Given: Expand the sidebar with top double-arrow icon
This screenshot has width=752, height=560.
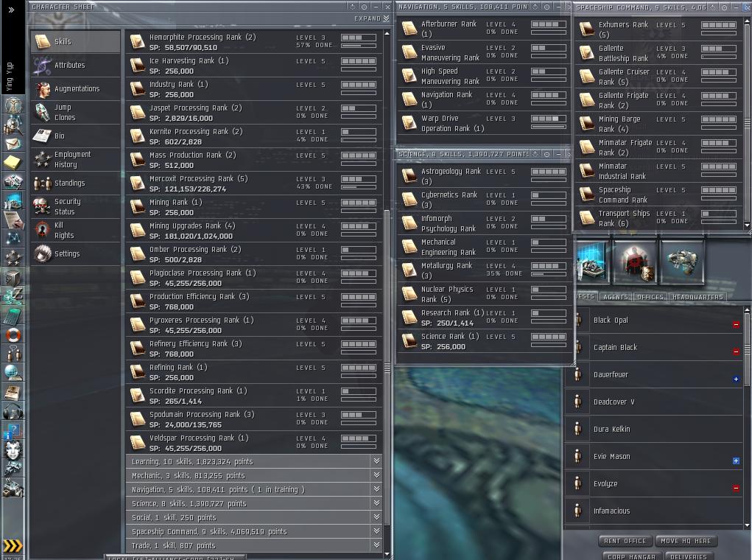Looking at the screenshot, I should point(11,10).
